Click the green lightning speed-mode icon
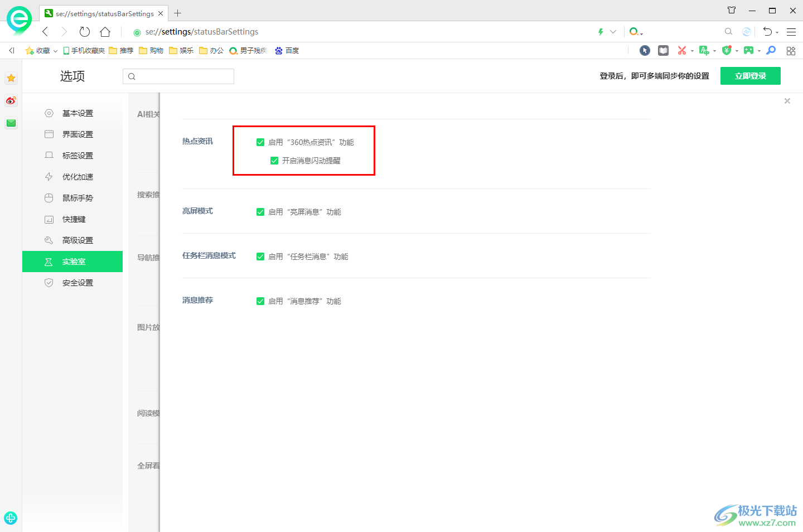This screenshot has width=803, height=532. (601, 32)
